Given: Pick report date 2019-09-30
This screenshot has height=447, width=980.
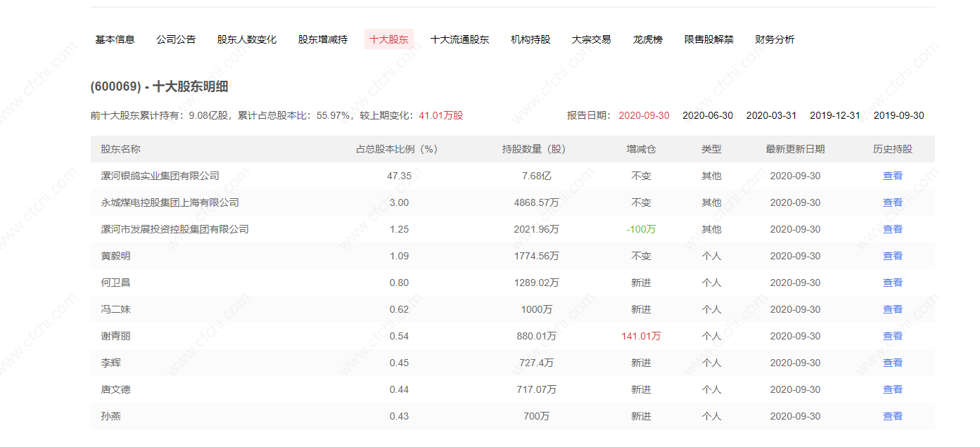Looking at the screenshot, I should point(899,115).
